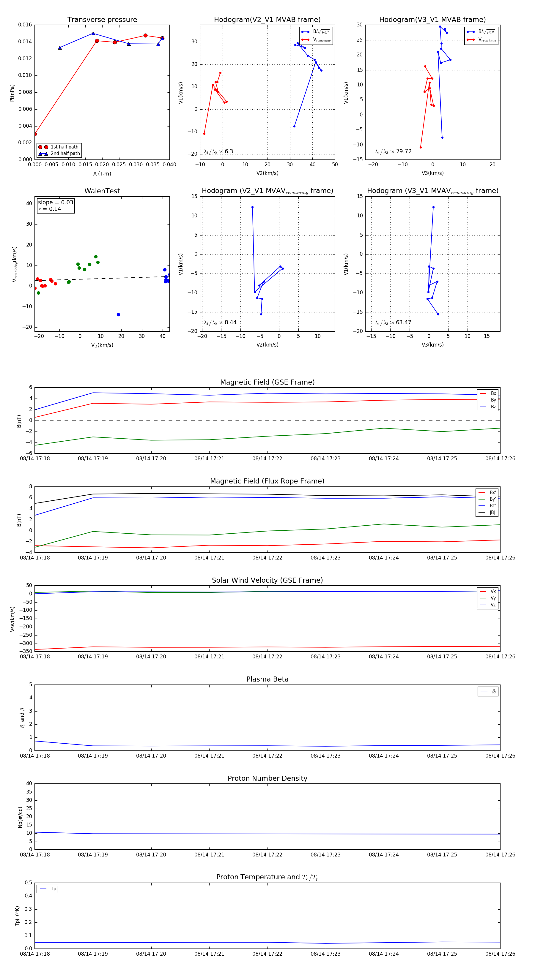Click the 'Proton Number Density' panel title
The image size is (535, 980).
tap(267, 778)
